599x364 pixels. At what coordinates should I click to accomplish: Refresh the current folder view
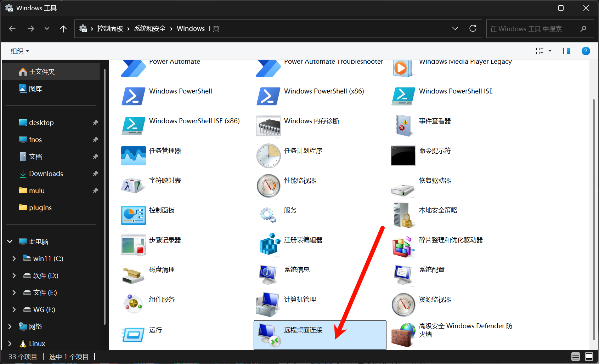(473, 29)
